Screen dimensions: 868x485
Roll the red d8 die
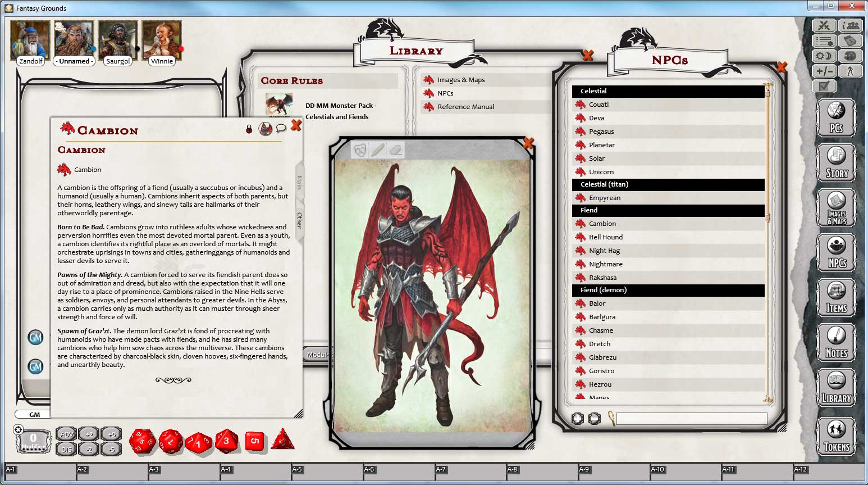coord(226,441)
